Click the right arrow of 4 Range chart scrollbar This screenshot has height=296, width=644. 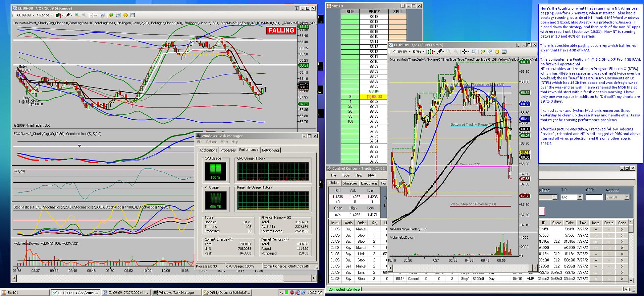314,278
